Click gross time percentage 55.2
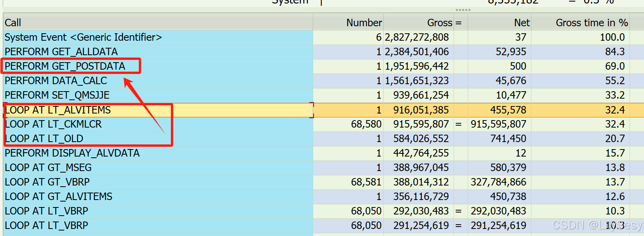Image resolution: width=644 pixels, height=236 pixels. [615, 81]
